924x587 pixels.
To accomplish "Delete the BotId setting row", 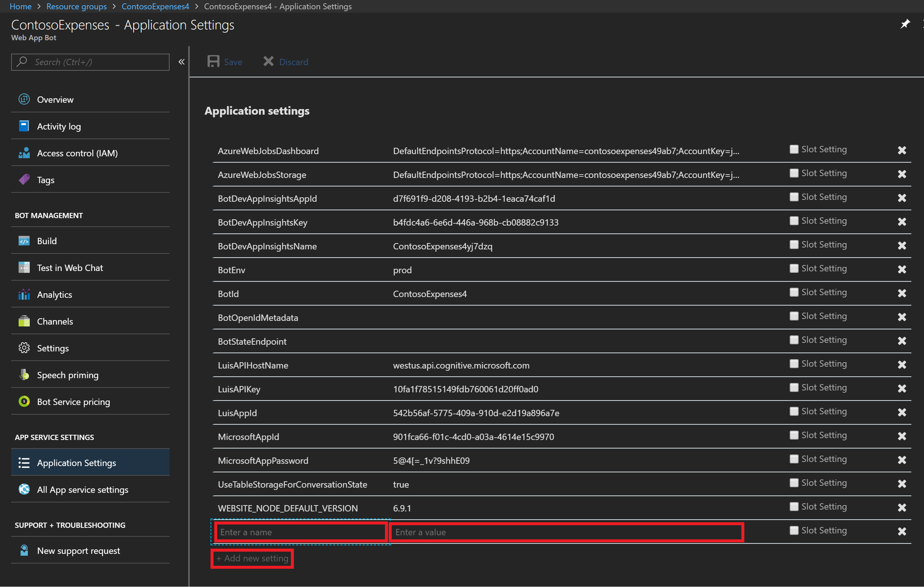I will pos(902,293).
